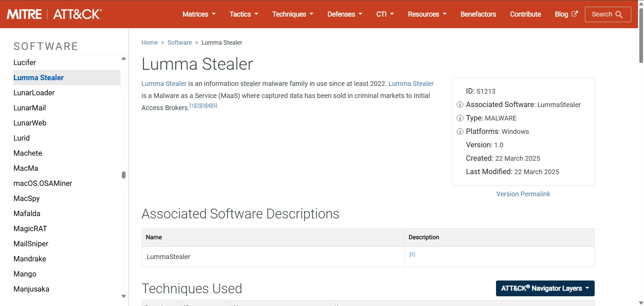This screenshot has width=644, height=306.
Task: Click the Search box in navbar
Action: (x=607, y=14)
